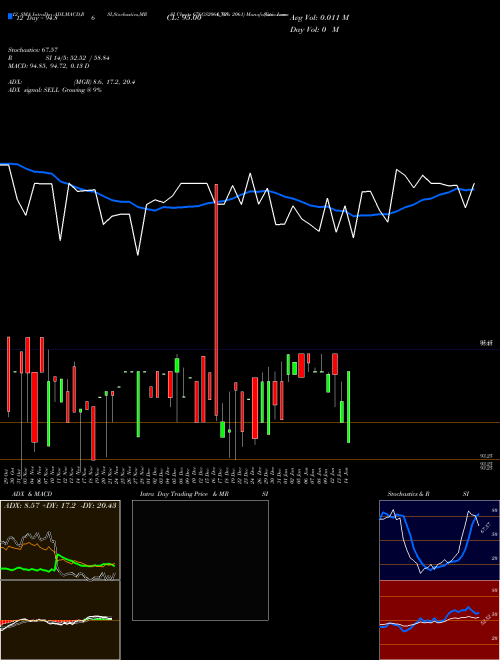The height and width of the screenshot is (660, 500).
Task: Click the empty Intra Day Trading chart box
Action: 200,560
